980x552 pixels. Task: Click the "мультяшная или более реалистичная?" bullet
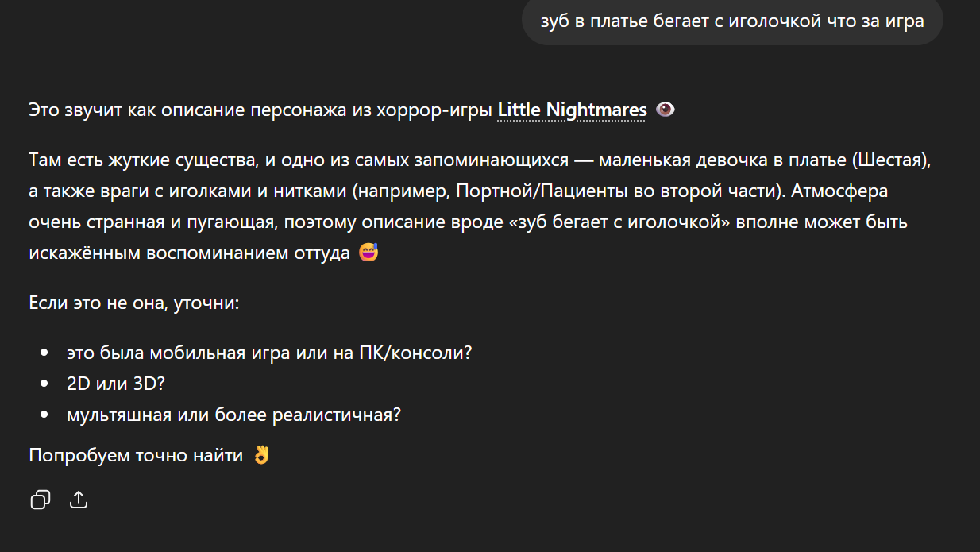tap(233, 415)
